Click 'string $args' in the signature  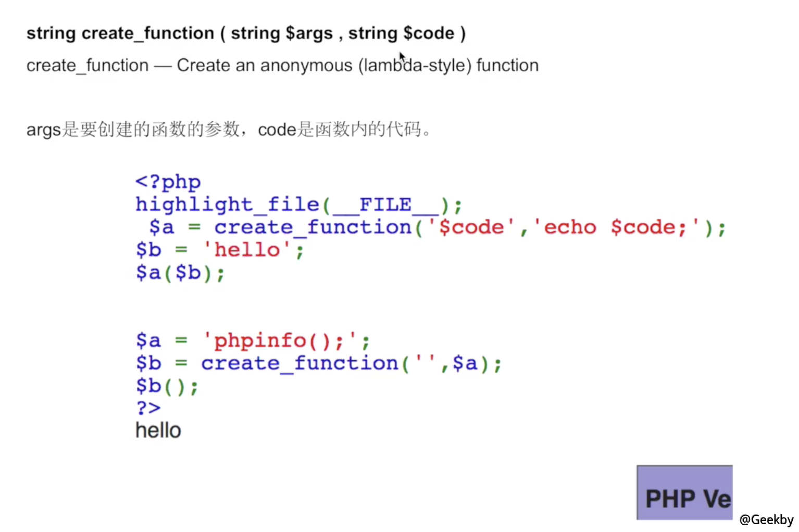click(282, 33)
